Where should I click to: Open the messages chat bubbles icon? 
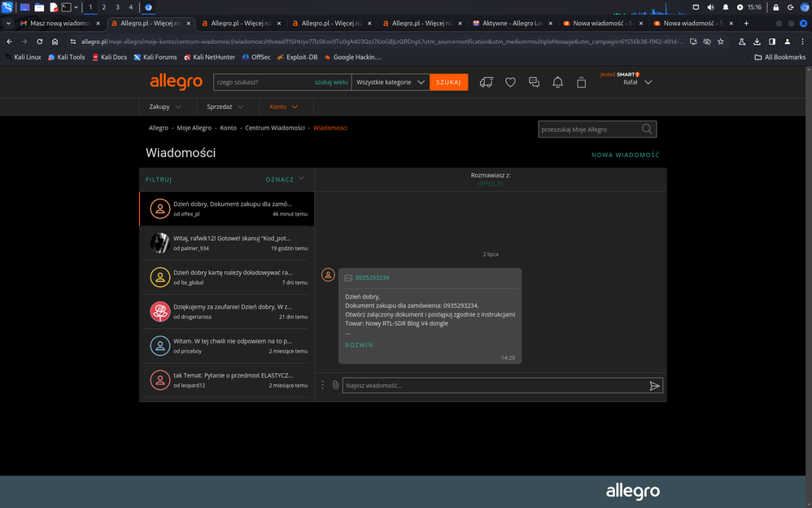pyautogui.click(x=534, y=82)
